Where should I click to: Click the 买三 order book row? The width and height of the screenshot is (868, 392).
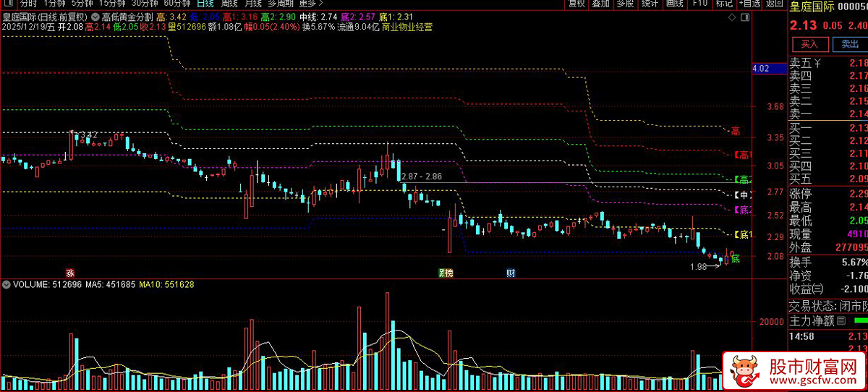(x=828, y=153)
